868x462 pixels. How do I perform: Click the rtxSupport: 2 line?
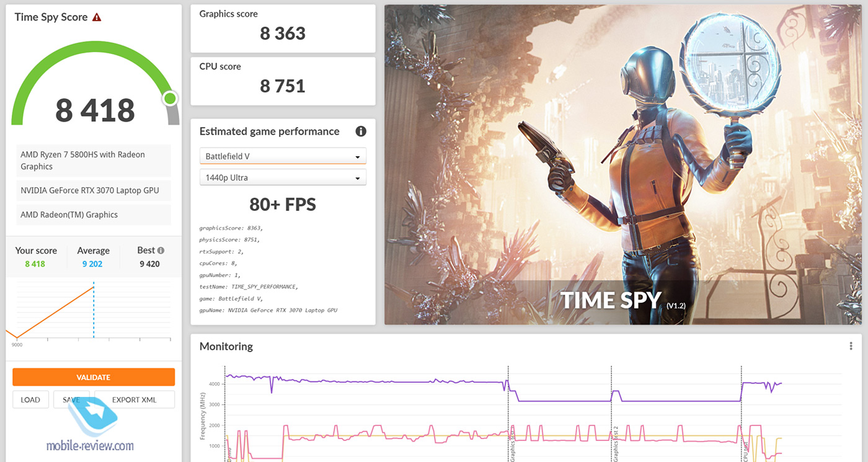220,251
